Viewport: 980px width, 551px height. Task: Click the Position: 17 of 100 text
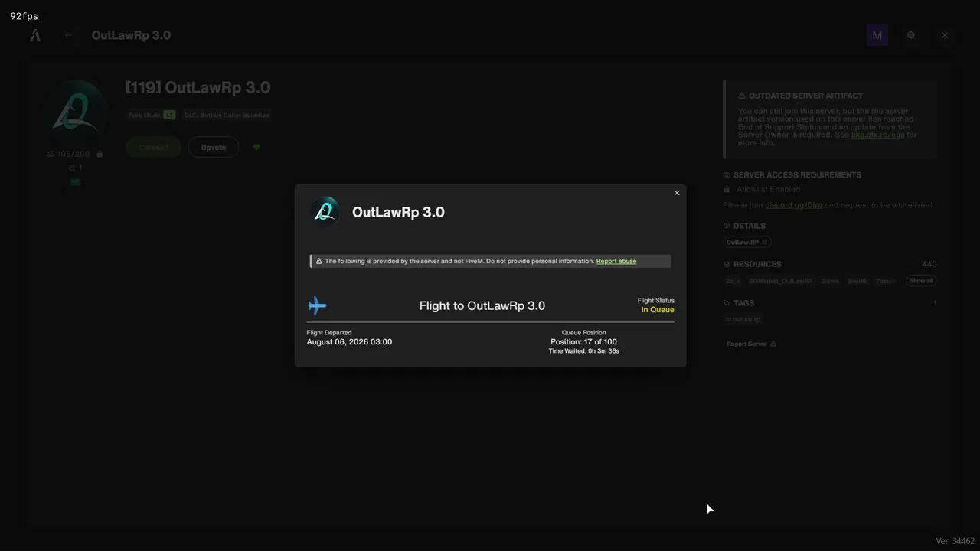583,342
